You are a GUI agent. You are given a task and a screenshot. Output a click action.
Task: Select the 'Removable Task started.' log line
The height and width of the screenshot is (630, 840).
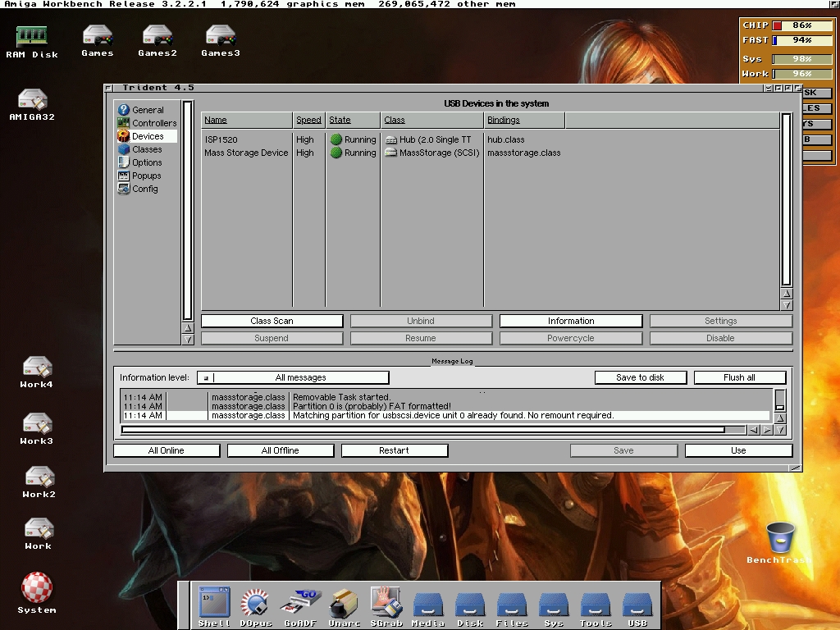[x=446, y=397]
